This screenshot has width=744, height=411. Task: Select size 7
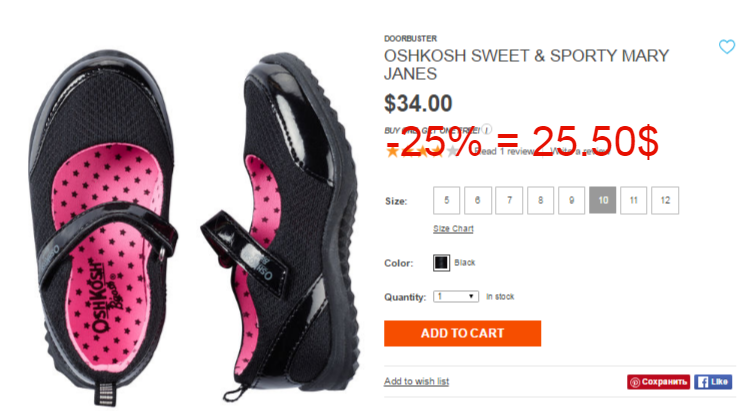point(509,200)
